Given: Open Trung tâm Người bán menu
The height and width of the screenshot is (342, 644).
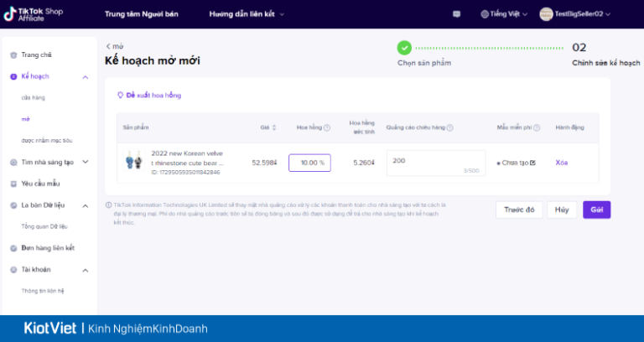Looking at the screenshot, I should [x=141, y=14].
